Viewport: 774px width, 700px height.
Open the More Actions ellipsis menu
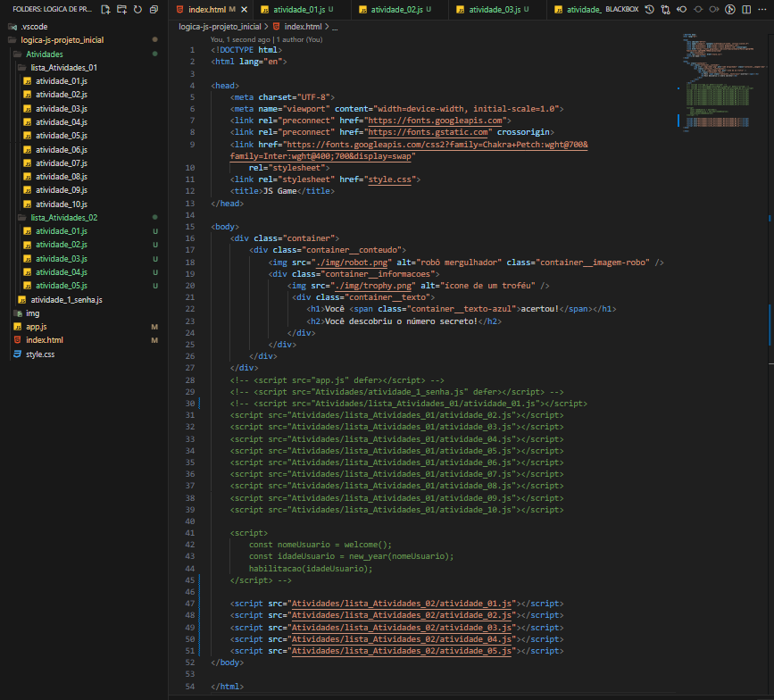pyautogui.click(x=762, y=9)
